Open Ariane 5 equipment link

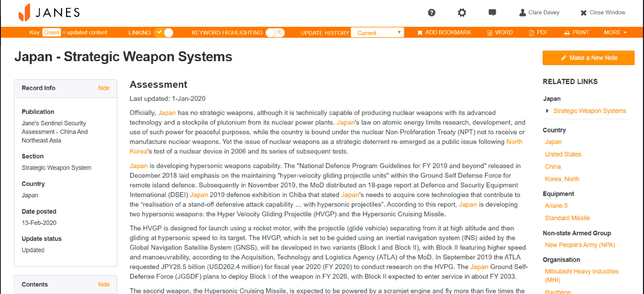[556, 205]
